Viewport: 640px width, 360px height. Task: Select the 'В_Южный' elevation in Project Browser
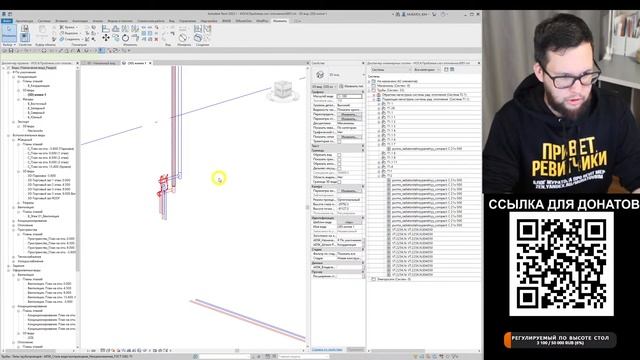[x=36, y=117]
